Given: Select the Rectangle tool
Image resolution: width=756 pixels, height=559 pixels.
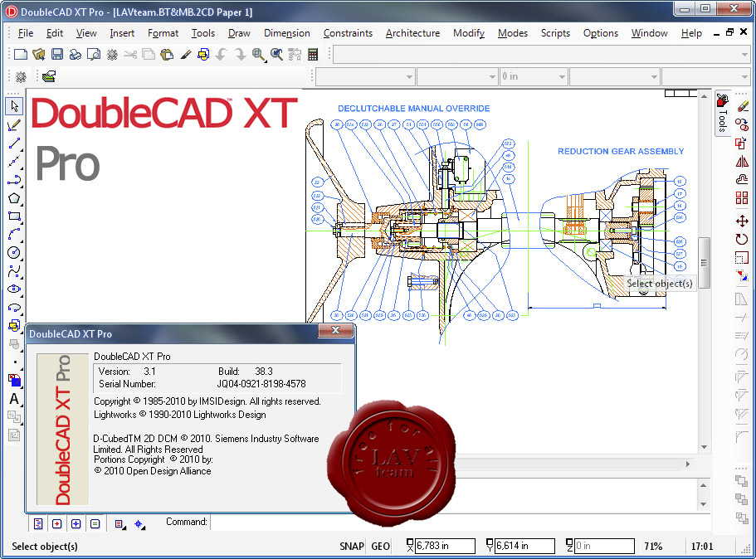Looking at the screenshot, I should (14, 216).
